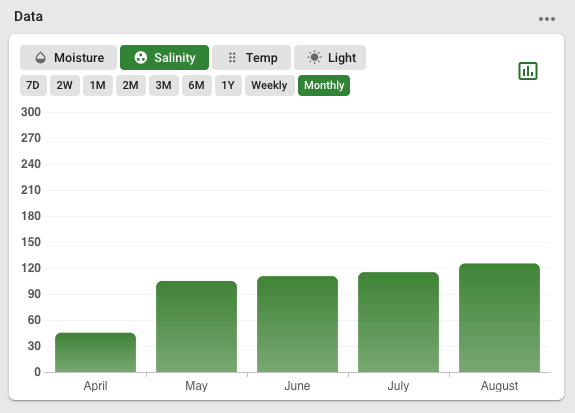The image size is (575, 413).
Task: Click the April salinity bar
Action: pos(95,352)
